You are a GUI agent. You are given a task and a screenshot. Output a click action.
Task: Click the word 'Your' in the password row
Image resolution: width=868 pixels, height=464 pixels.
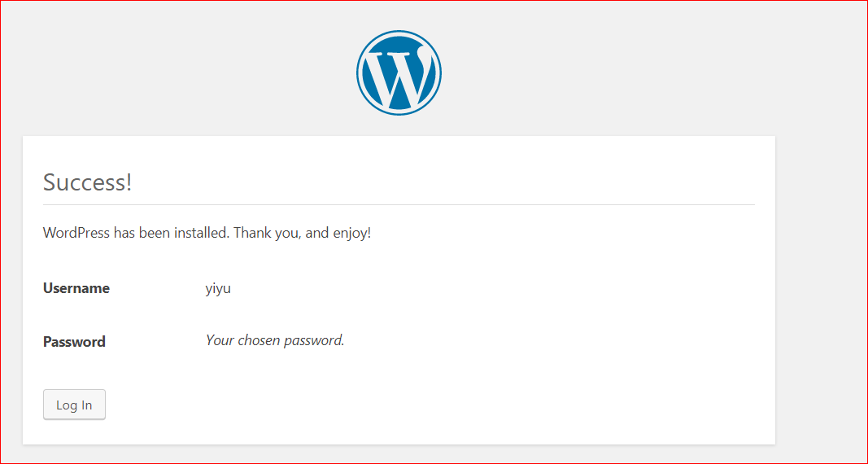[x=220, y=340]
